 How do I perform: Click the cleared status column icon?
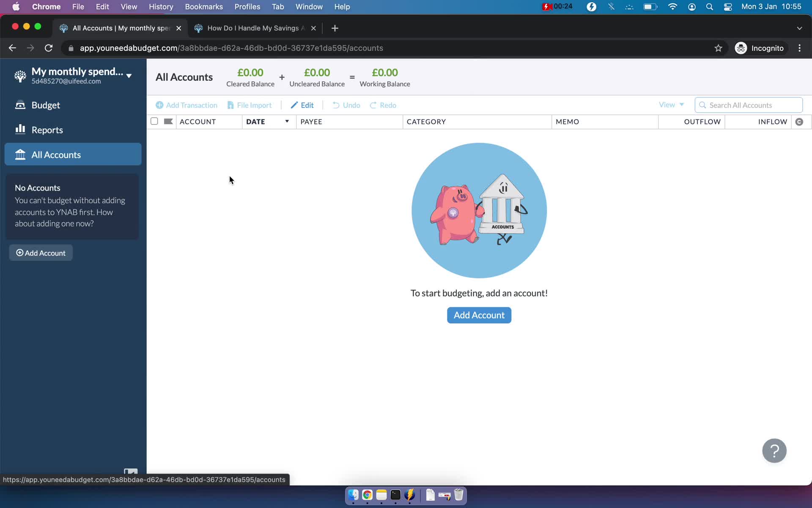[799, 122]
